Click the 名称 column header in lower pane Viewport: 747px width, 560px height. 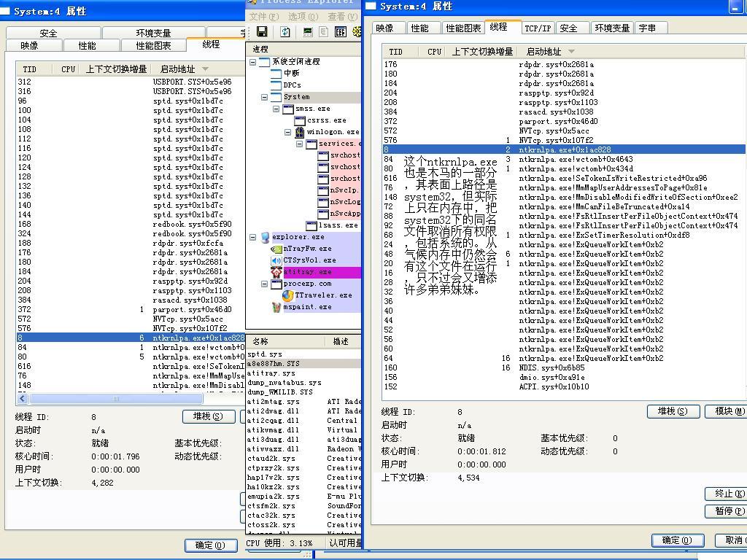tap(286, 341)
